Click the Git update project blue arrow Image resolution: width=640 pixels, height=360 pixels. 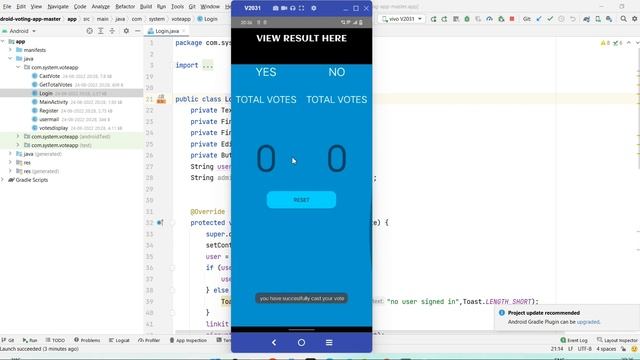(x=539, y=19)
